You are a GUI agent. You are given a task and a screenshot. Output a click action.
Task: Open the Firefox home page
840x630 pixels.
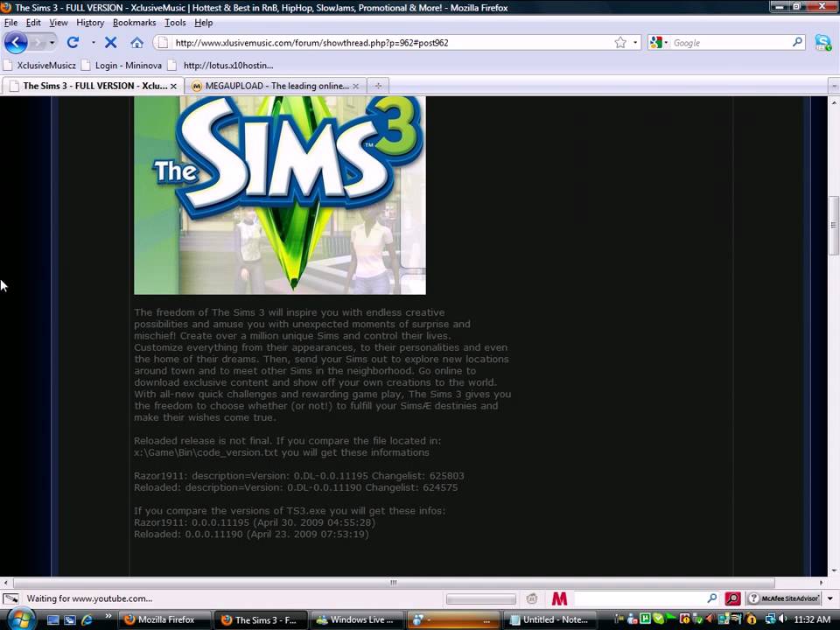tap(137, 42)
